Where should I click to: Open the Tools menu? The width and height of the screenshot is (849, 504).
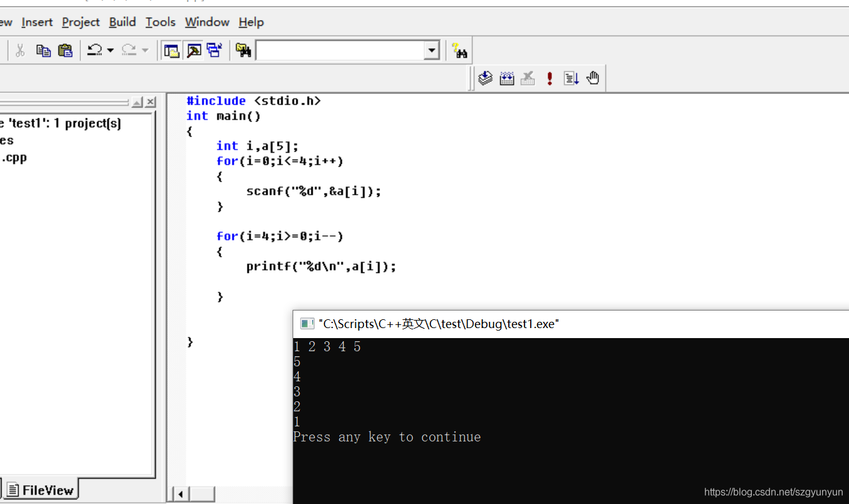point(160,22)
